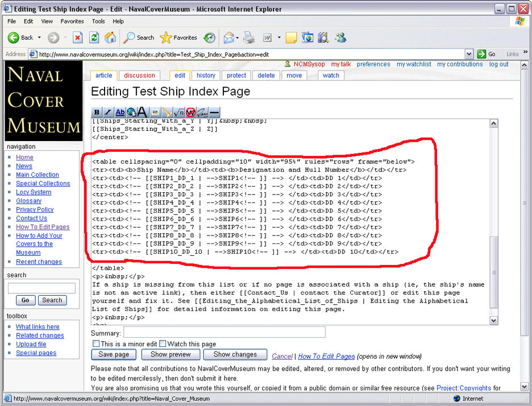Insert math formula from edit toolbar
Screen dimensions: 532x406
(x=178, y=113)
